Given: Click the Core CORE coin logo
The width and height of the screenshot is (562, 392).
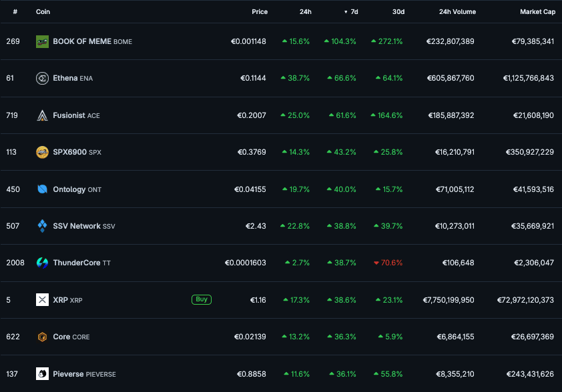Looking at the screenshot, I should [x=42, y=337].
